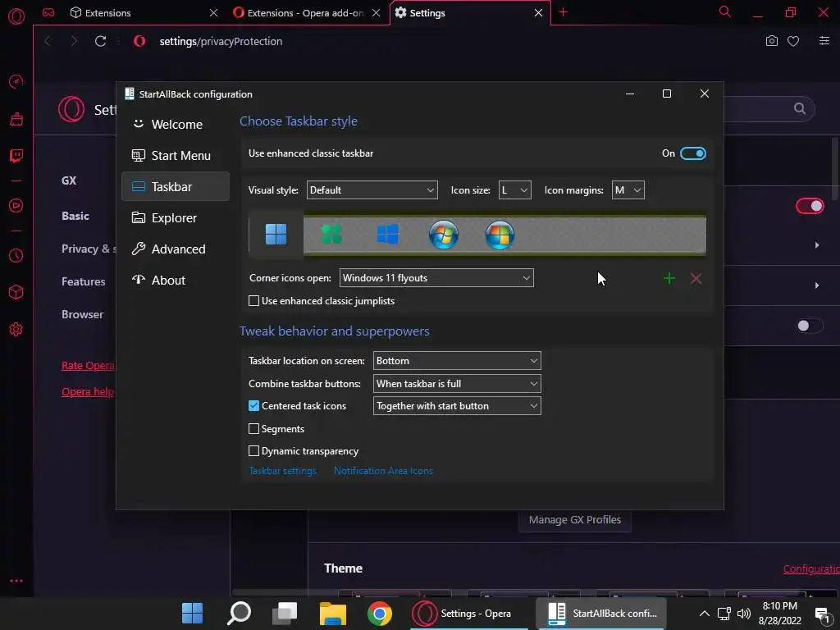Toggle the pink enabled switch in Opera settings
The image size is (840, 630).
point(810,206)
